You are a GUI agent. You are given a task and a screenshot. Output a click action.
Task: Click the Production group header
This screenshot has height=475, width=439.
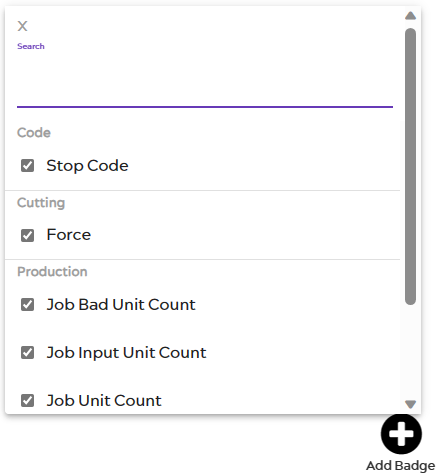coord(52,272)
